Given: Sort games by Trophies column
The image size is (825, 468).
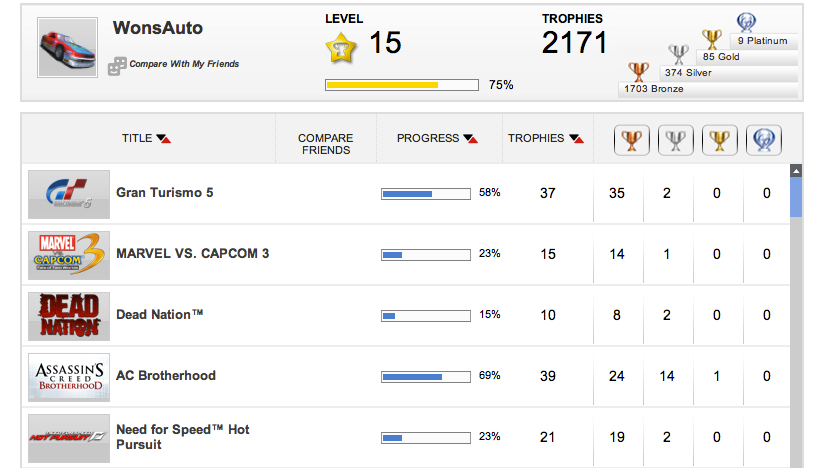Looking at the screenshot, I should [545, 138].
